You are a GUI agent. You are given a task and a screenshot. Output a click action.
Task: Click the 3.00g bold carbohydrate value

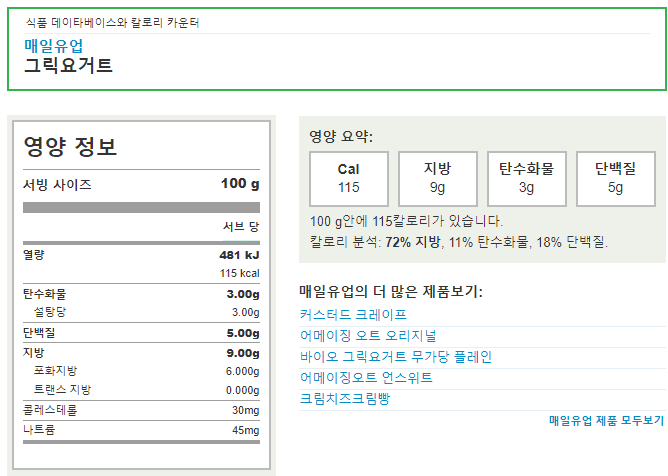click(x=243, y=294)
